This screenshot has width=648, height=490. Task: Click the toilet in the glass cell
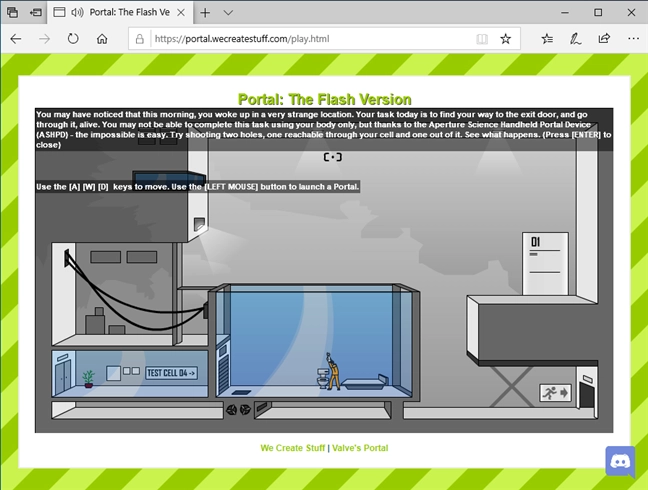click(322, 378)
